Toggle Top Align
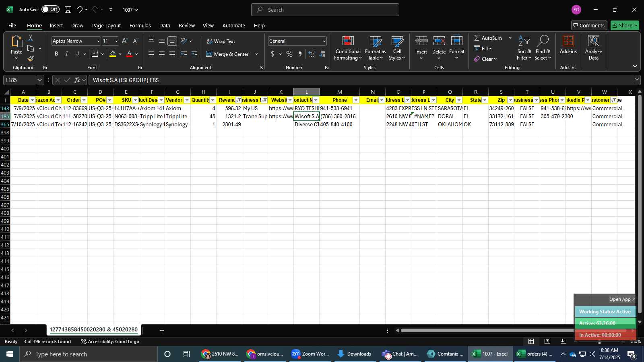The width and height of the screenshot is (644, 362). point(151,41)
